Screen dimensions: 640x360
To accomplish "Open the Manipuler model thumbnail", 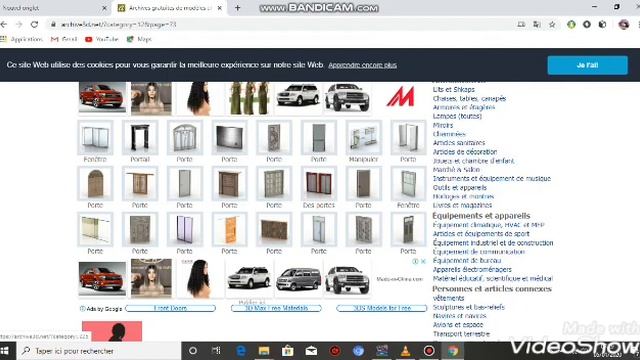I will click(363, 138).
